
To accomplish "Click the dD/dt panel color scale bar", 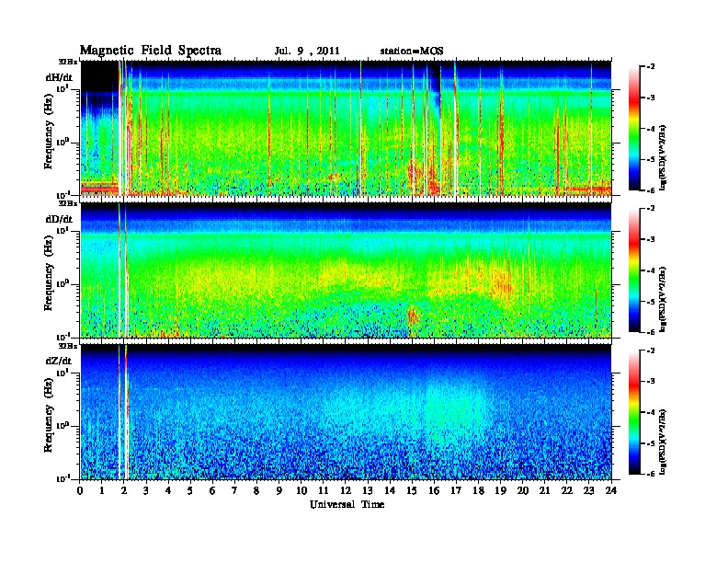I will [x=634, y=270].
